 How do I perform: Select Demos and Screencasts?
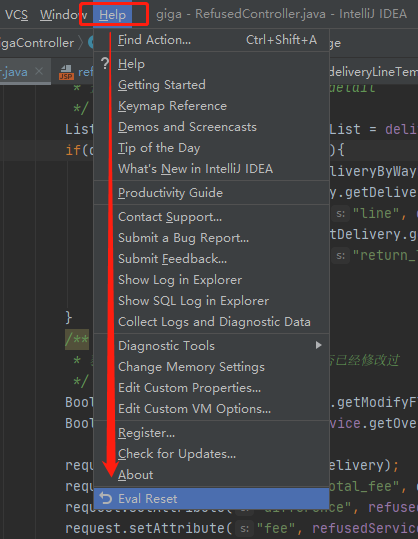click(x=212, y=127)
